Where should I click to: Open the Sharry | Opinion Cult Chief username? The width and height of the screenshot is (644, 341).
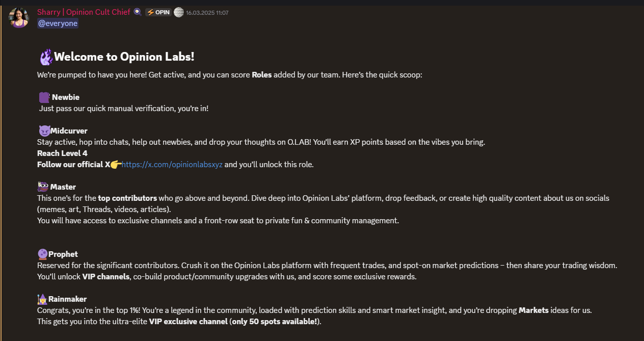[x=84, y=12]
